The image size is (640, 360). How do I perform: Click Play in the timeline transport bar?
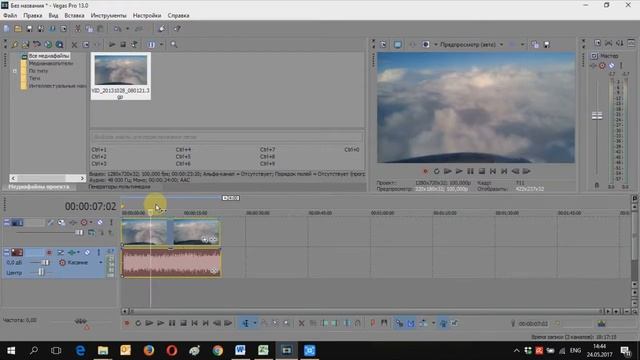click(x=161, y=323)
